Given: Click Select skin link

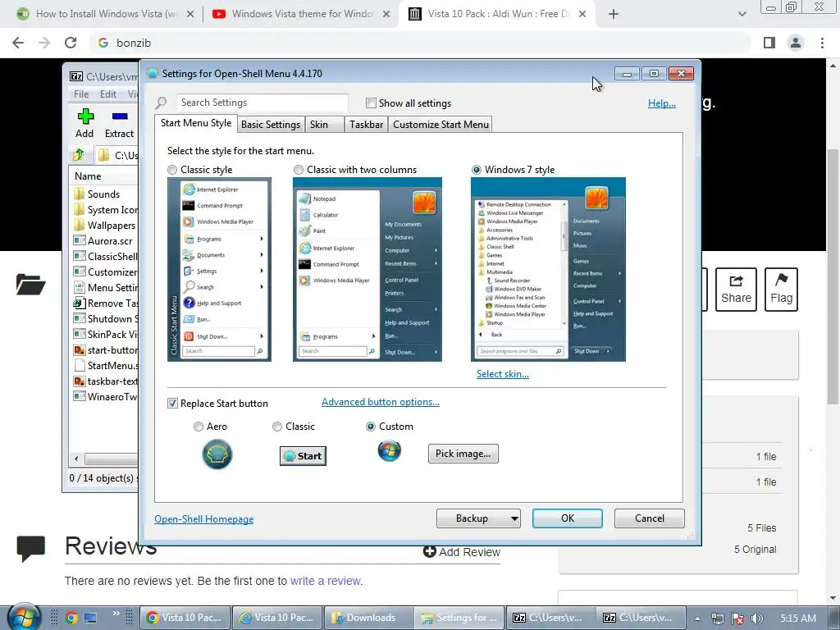Looking at the screenshot, I should (503, 374).
